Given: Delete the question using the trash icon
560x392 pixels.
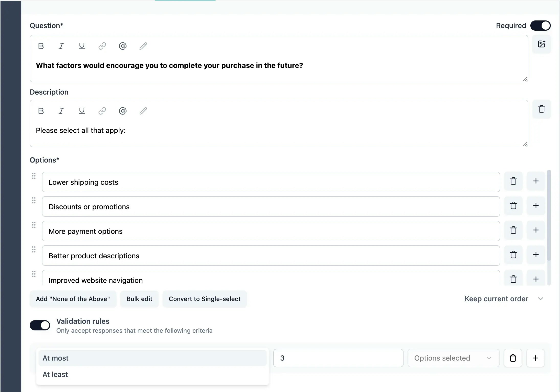Looking at the screenshot, I should pos(542,109).
